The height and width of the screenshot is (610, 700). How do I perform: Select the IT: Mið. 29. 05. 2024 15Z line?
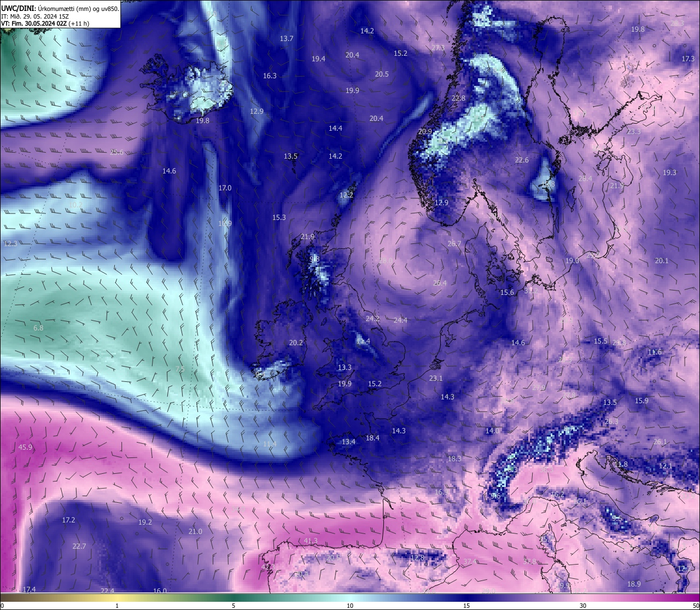point(34,16)
